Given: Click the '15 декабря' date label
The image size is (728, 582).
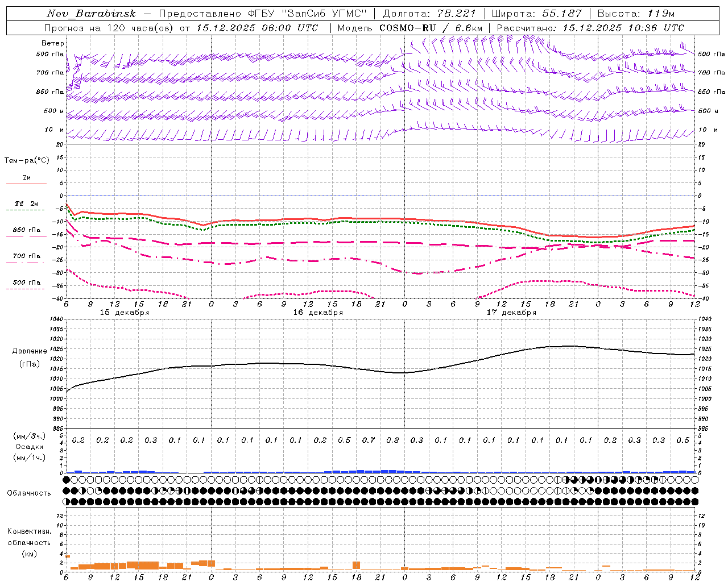Looking at the screenshot, I should pyautogui.click(x=125, y=313).
